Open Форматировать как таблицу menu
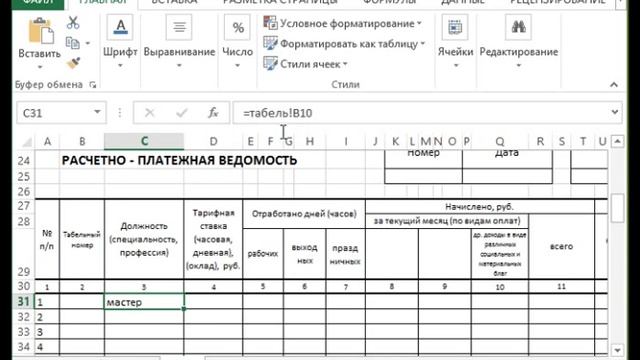The width and height of the screenshot is (640, 360). 344,43
